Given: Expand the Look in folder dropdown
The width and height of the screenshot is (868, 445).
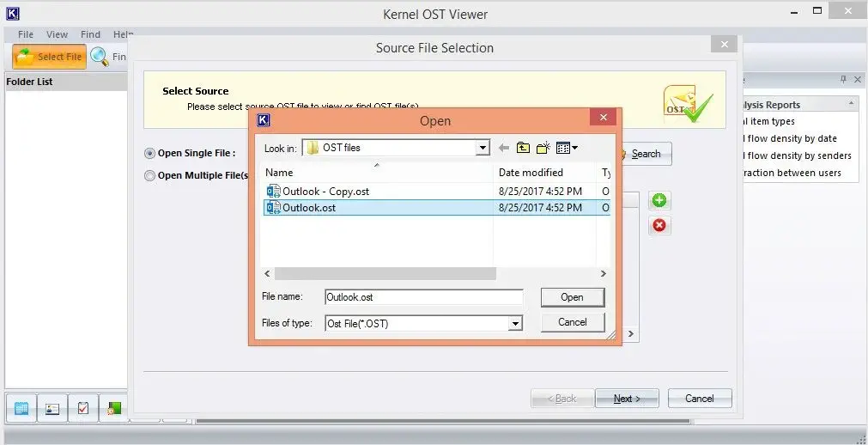Looking at the screenshot, I should 483,148.
